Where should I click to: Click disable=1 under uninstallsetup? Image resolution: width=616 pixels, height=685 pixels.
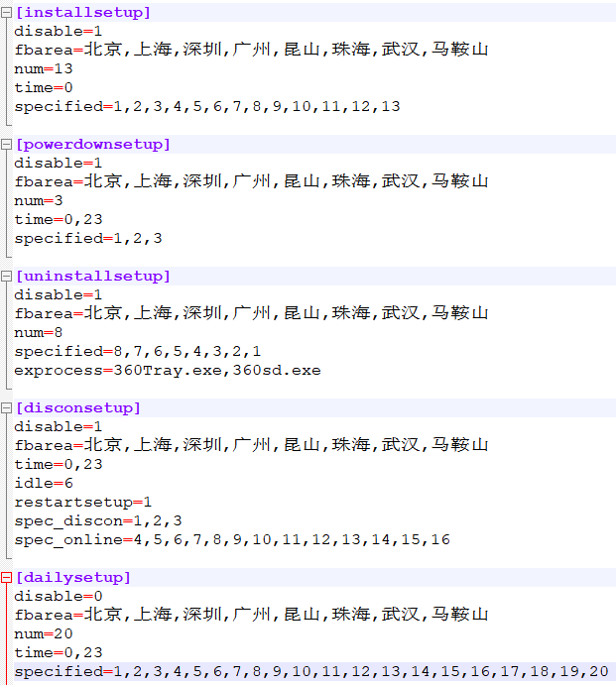[x=59, y=295]
